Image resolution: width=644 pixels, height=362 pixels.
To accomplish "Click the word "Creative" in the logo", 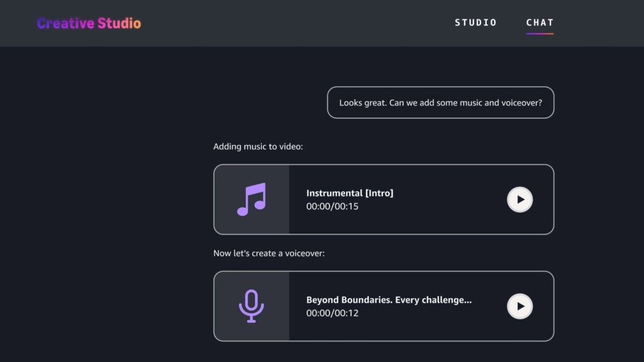I will [65, 24].
